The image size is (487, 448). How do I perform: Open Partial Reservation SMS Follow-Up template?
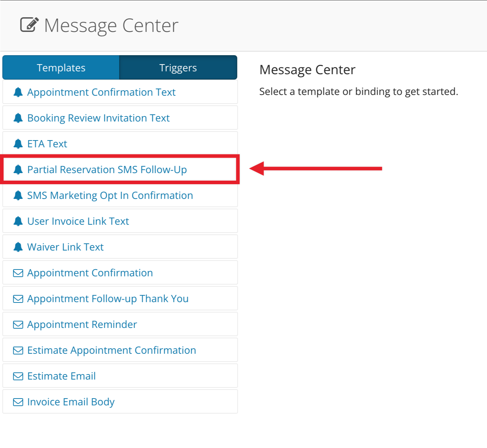click(x=120, y=169)
